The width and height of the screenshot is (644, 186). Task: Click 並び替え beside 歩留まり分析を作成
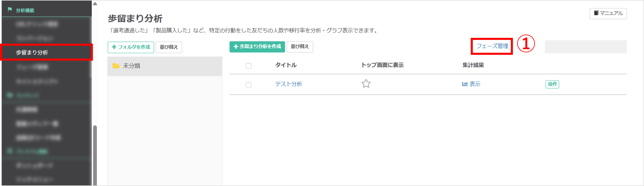[x=300, y=47]
